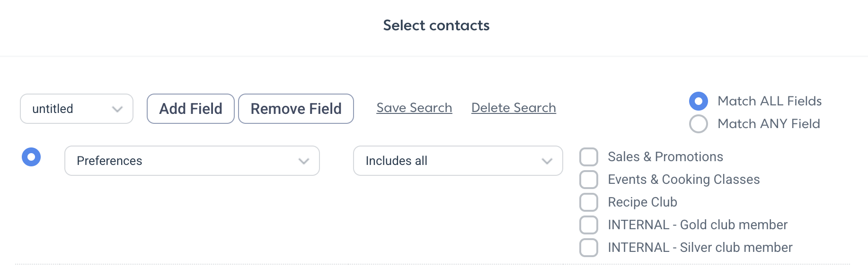The height and width of the screenshot is (276, 868).
Task: Choose the Match ANY Field option
Action: (x=699, y=124)
